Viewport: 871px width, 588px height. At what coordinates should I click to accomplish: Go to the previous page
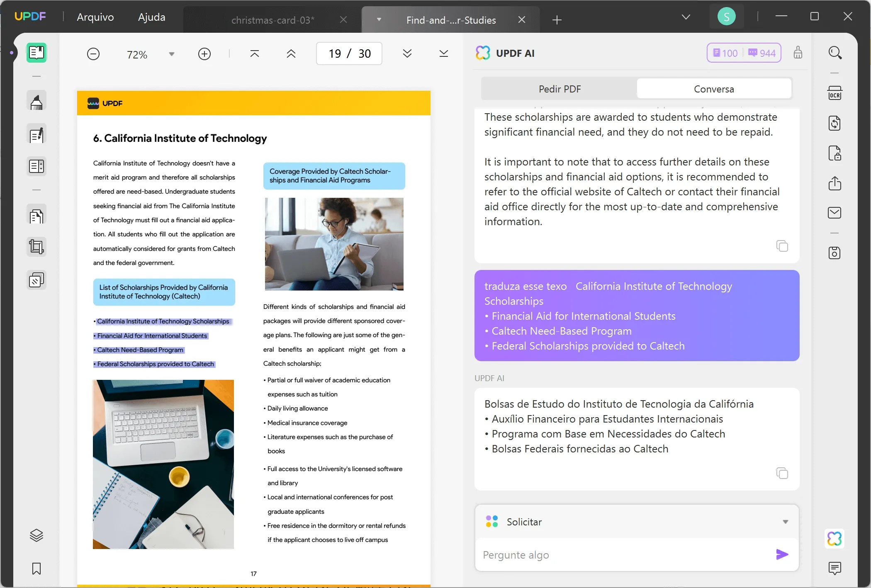click(291, 53)
